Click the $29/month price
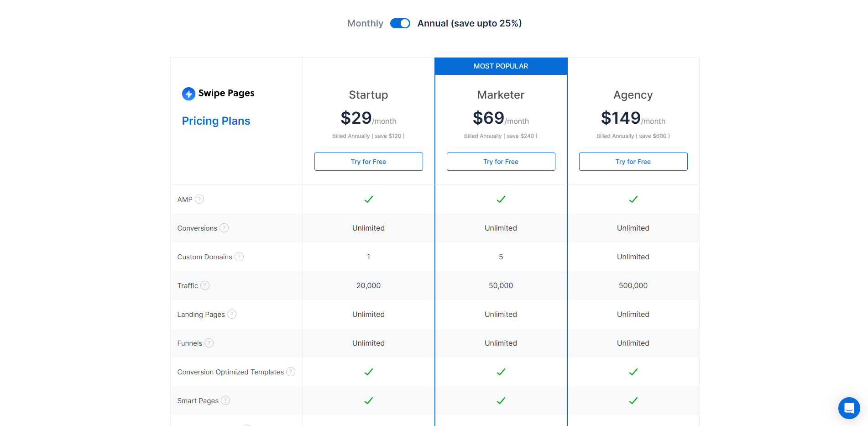The image size is (868, 426). tap(368, 118)
